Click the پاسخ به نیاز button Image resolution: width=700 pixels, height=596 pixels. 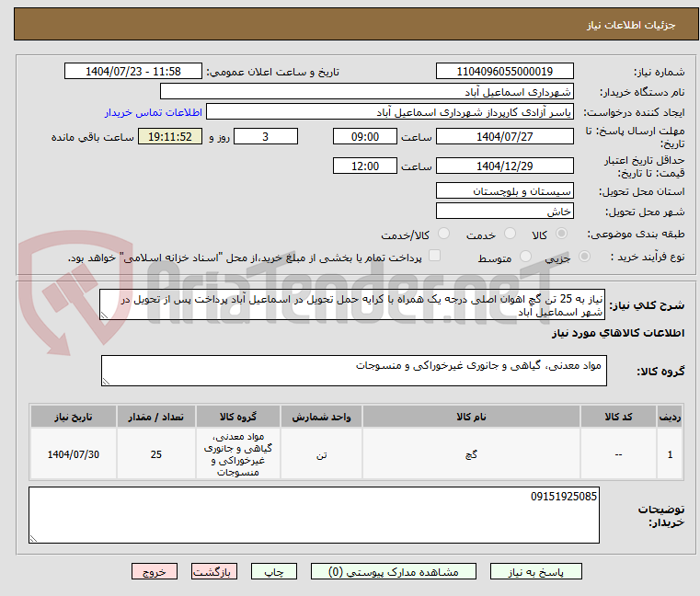coord(535,571)
